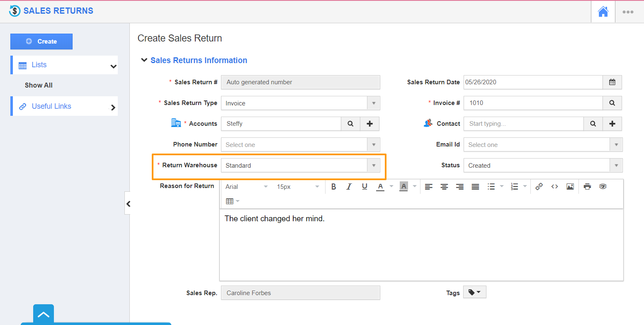The height and width of the screenshot is (325, 644).
Task: Click the Home icon in header
Action: pyautogui.click(x=603, y=12)
